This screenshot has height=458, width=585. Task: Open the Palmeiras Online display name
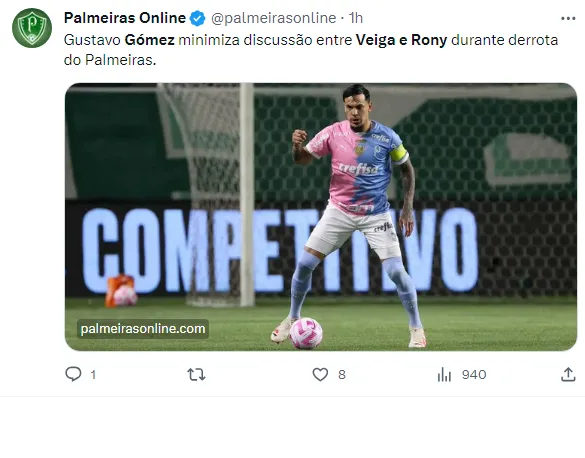[x=125, y=18]
